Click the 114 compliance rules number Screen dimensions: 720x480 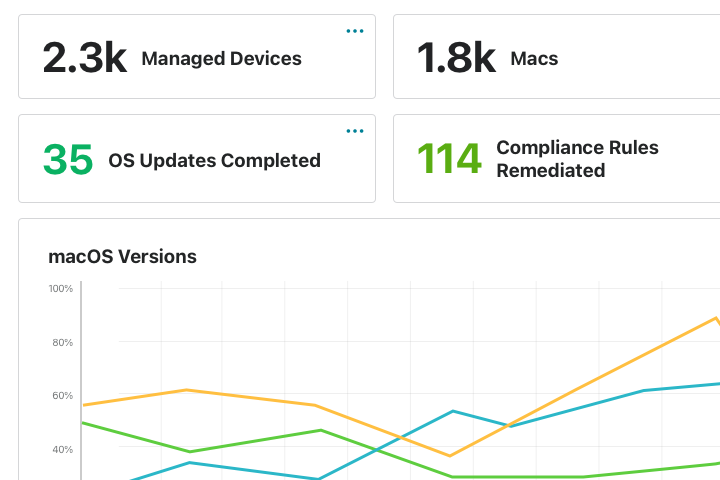449,159
